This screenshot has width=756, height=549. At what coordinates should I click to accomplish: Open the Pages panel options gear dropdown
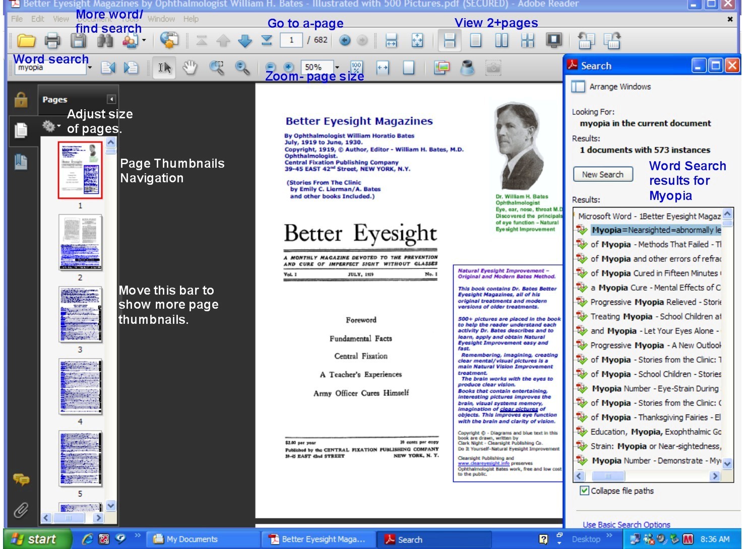click(x=50, y=125)
